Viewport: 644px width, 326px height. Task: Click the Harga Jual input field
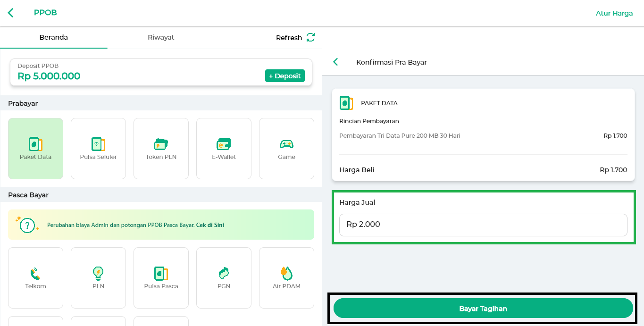(483, 225)
